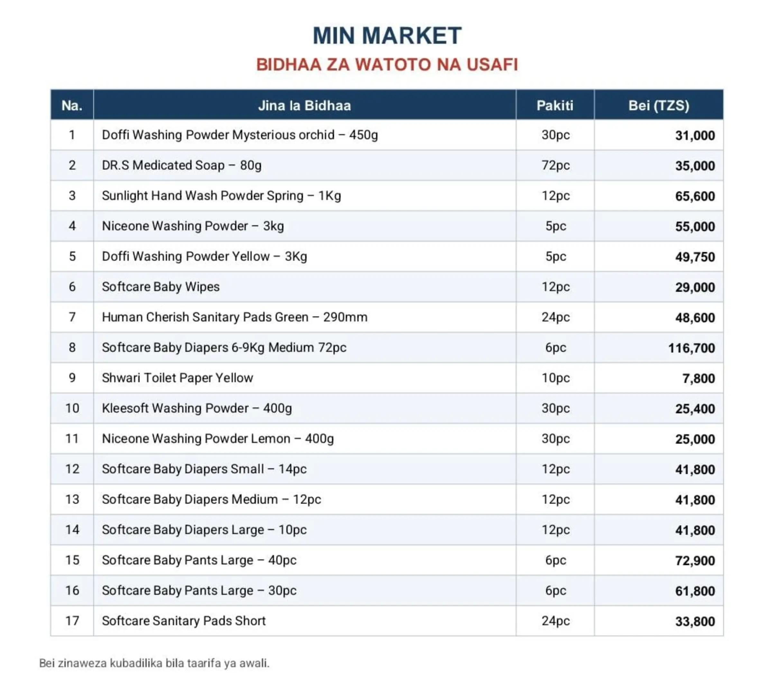781x700 pixels.
Task: Click the price 65,600
Action: tap(695, 196)
